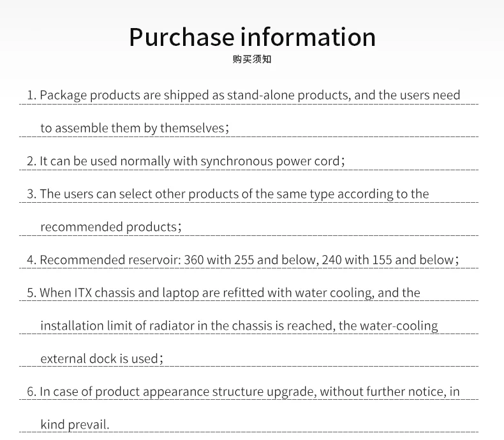Image resolution: width=504 pixels, height=440 pixels.
Task: Click item 4 'Recommended reservoir' line
Action: [243, 260]
